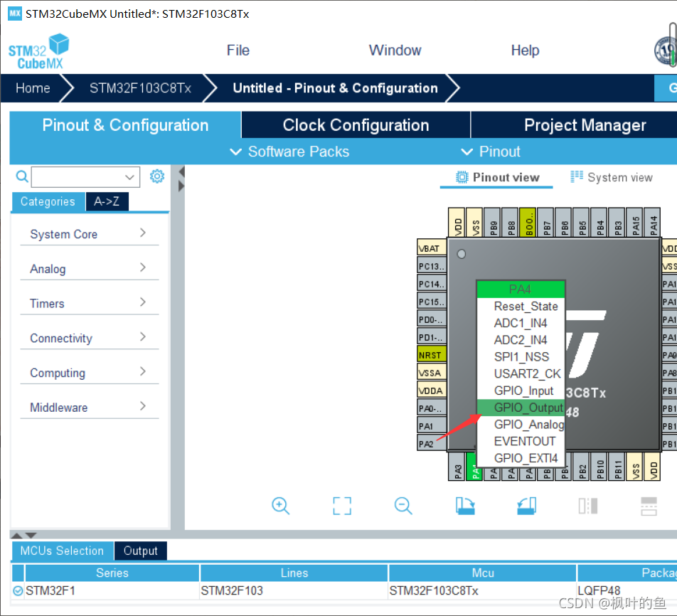The width and height of the screenshot is (677, 616).
Task: Select the PA2 pin on left side
Action: tap(432, 444)
